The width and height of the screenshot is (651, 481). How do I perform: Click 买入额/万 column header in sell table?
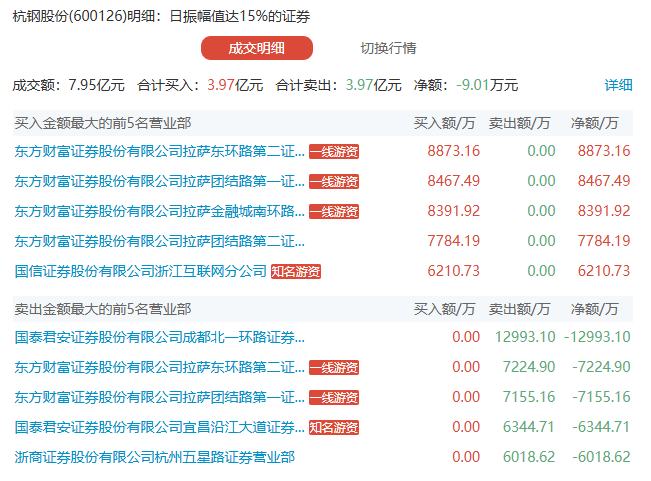[x=444, y=309]
